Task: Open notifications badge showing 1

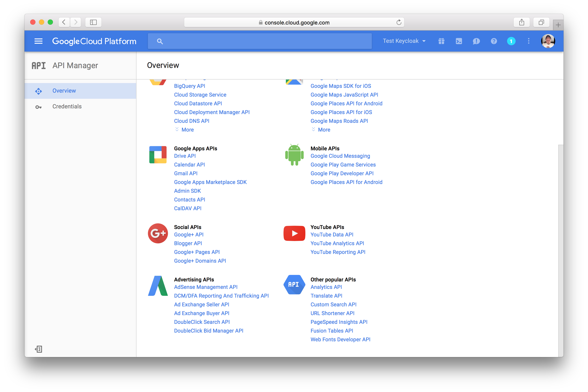Action: [x=511, y=41]
